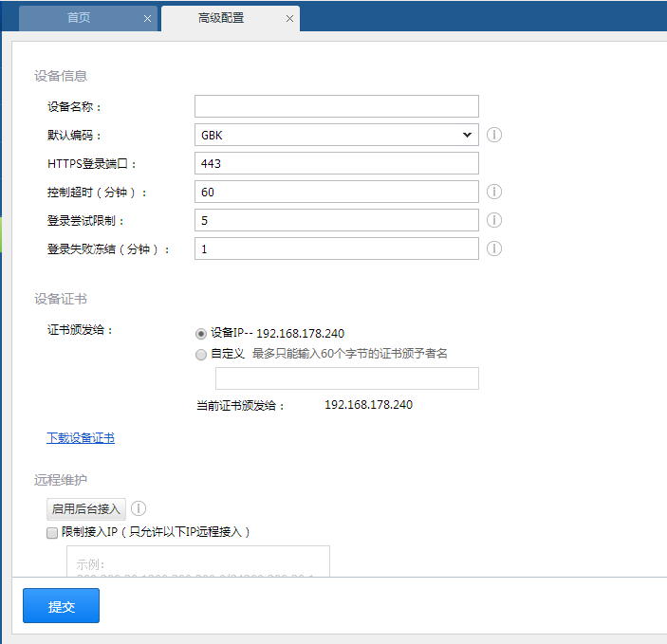Show info for 登录尝试限制
667x644 pixels.
494,220
